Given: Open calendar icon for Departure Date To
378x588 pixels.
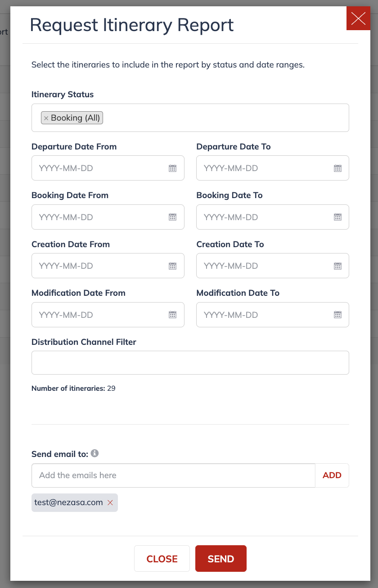Looking at the screenshot, I should click(x=337, y=168).
